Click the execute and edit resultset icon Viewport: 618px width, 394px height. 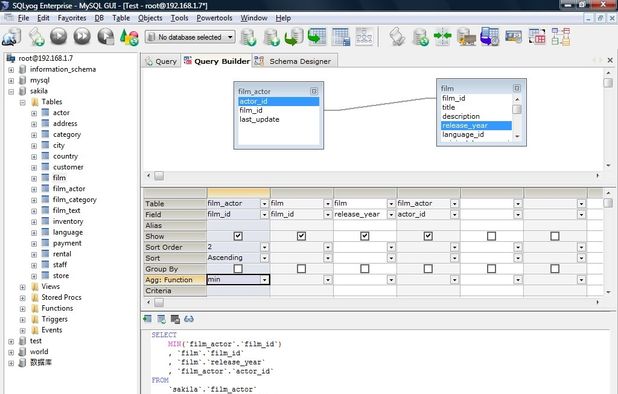click(106, 37)
